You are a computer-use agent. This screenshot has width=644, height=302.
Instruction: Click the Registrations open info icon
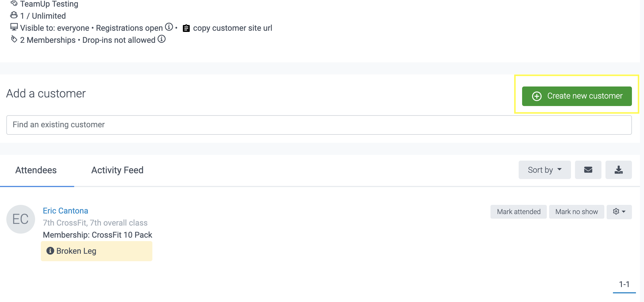pyautogui.click(x=169, y=27)
